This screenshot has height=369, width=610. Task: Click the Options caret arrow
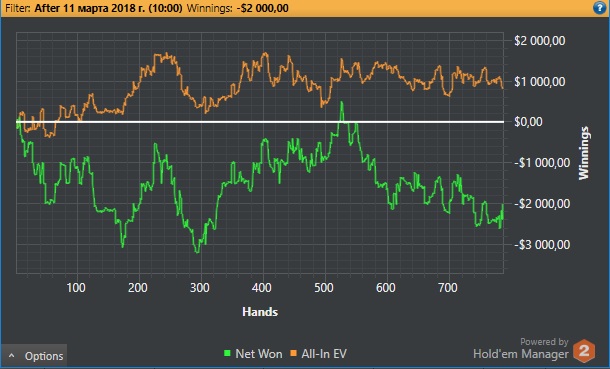click(12, 356)
